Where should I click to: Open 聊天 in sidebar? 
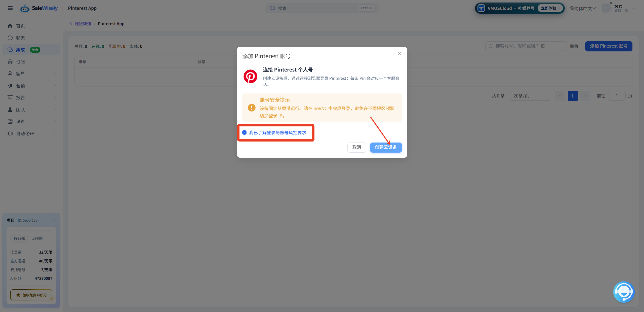point(31,38)
